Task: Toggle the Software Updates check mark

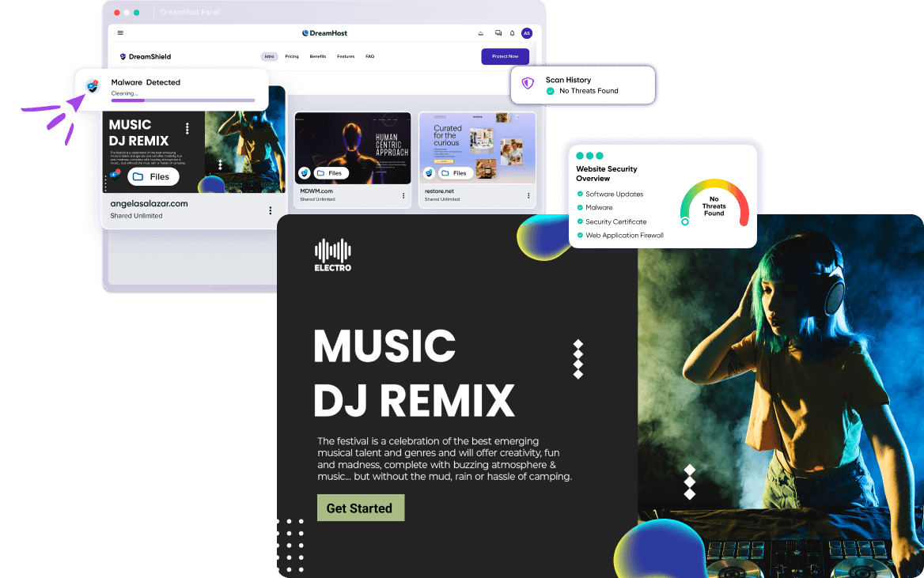Action: click(x=580, y=194)
